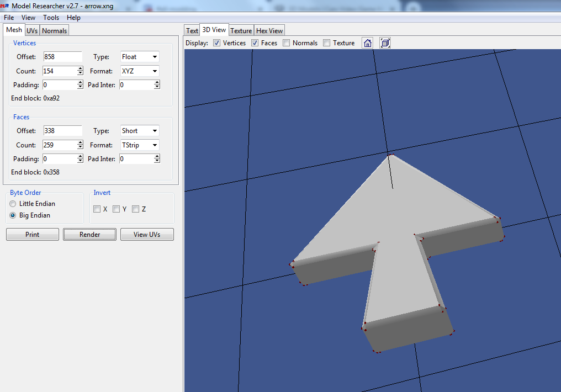This screenshot has width=561, height=392.
Task: Click the 3D box perspective icon
Action: coord(385,43)
